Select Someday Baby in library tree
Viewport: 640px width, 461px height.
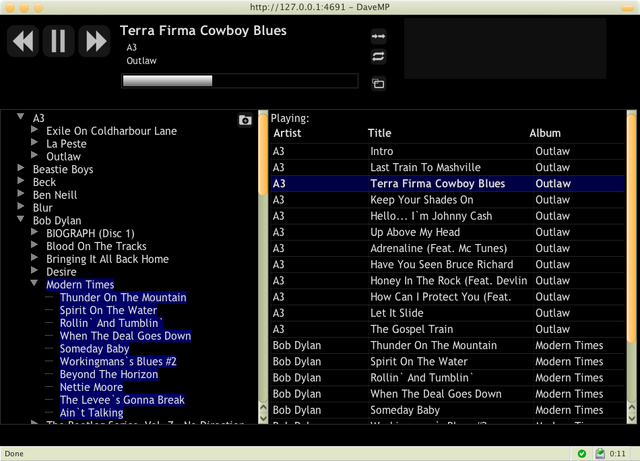tap(95, 349)
